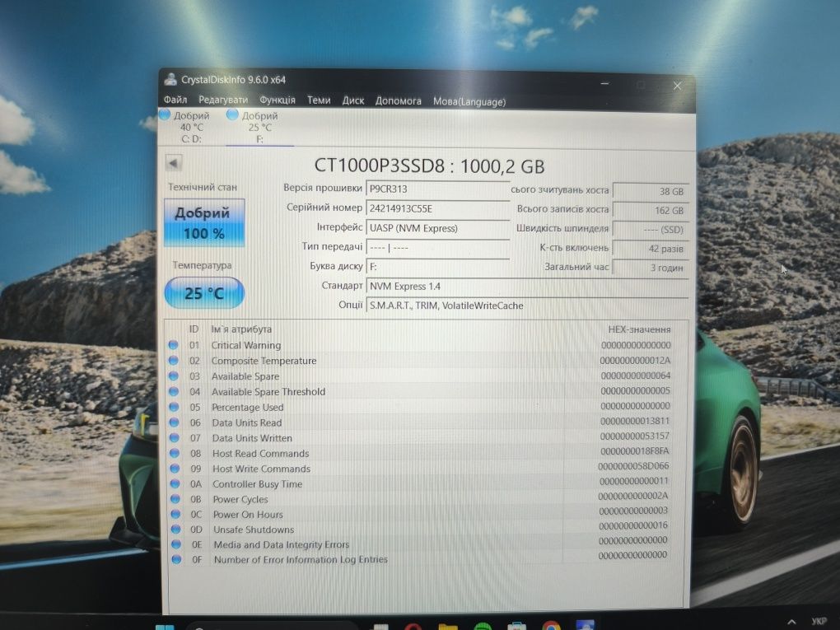Click the status circle for Power Cycles
The image size is (840, 630).
(175, 499)
